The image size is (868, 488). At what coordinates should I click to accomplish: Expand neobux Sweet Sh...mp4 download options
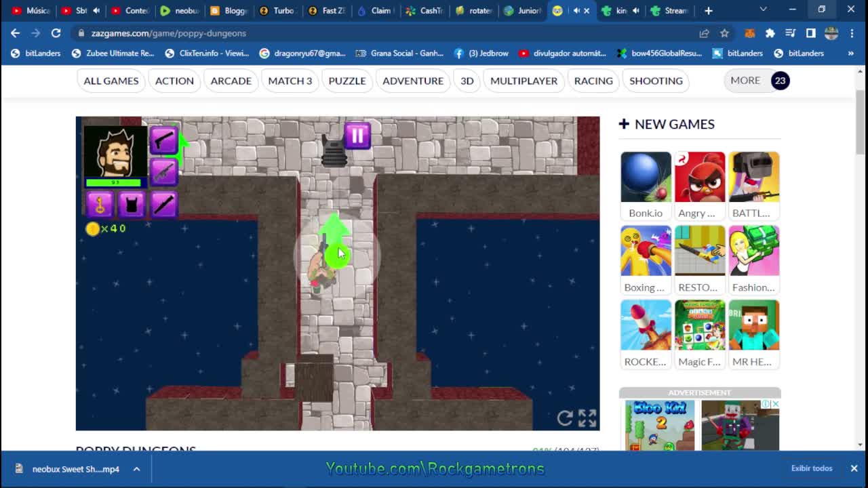[136, 469]
